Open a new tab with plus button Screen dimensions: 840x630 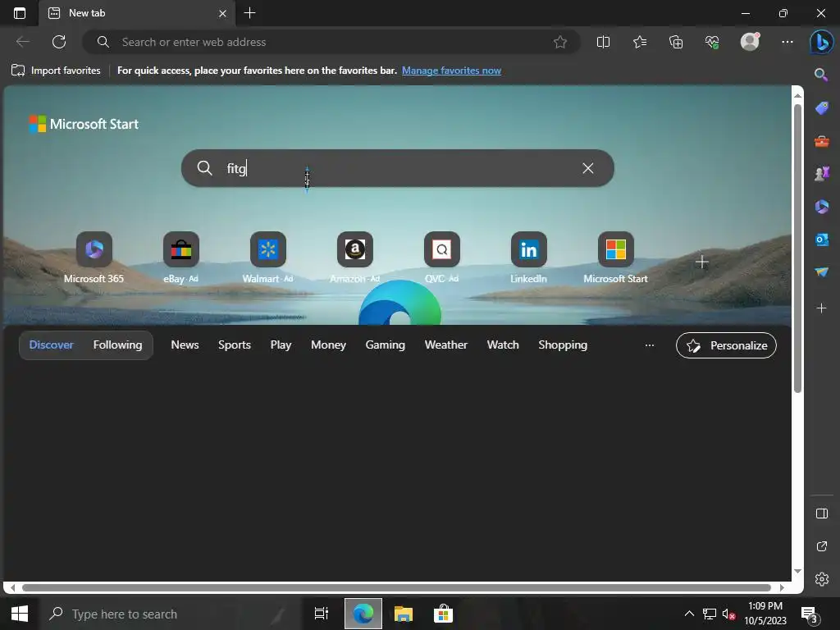pos(249,13)
